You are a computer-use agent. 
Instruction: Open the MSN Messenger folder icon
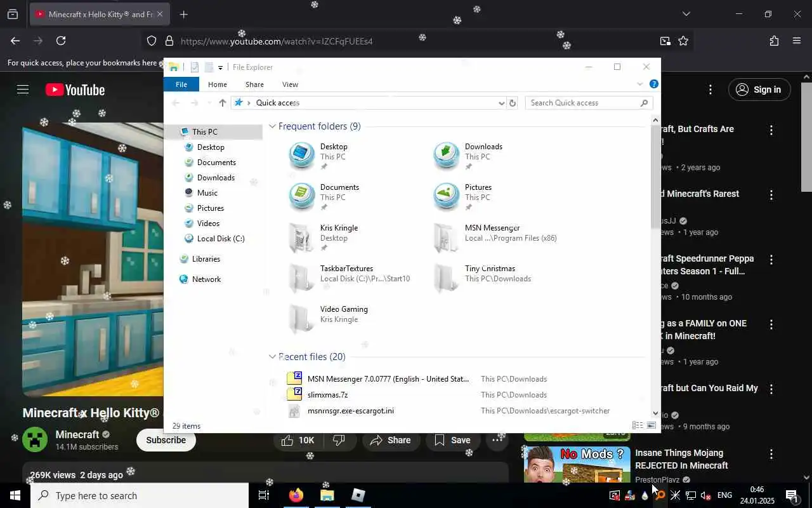pos(447,237)
